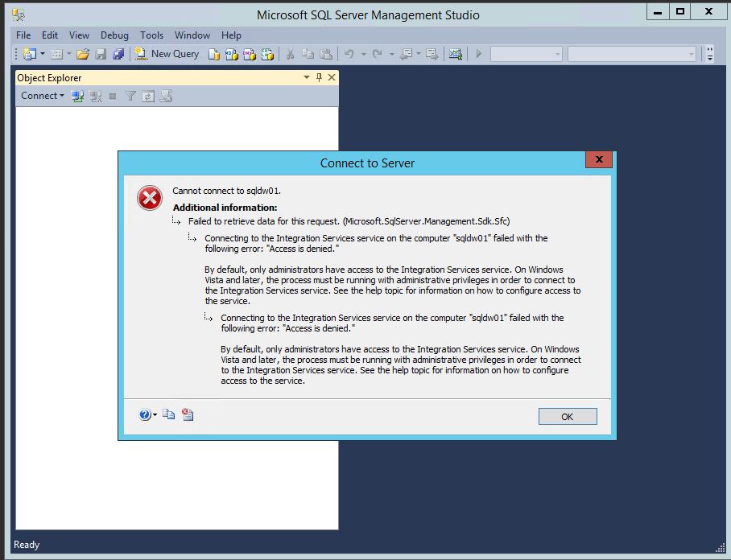Click OK in Connect to Server dialog

click(568, 417)
